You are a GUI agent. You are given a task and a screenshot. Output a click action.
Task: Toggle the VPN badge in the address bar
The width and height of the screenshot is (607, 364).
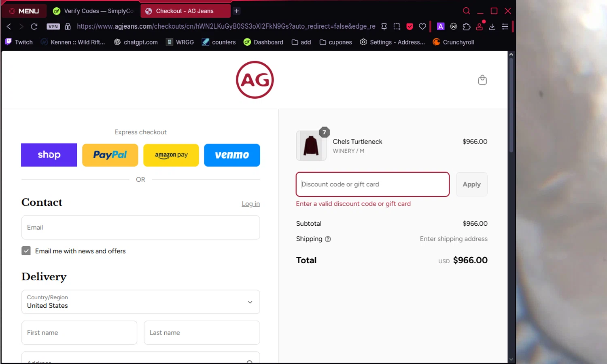click(53, 26)
